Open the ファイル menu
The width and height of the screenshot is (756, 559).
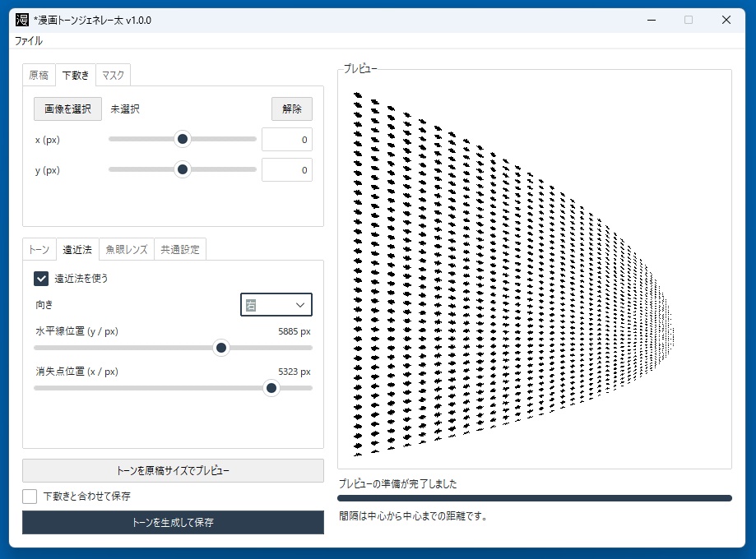29,41
